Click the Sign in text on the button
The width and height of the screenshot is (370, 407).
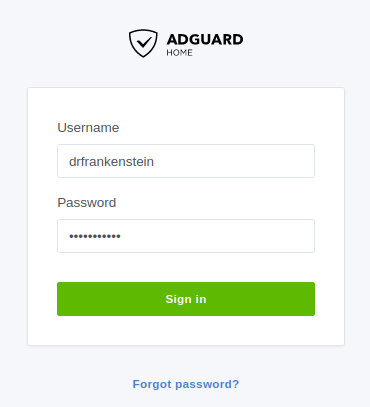(x=186, y=299)
